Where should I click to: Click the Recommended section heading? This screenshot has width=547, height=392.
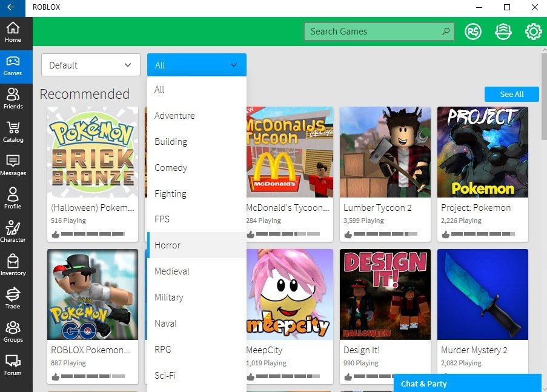[84, 94]
